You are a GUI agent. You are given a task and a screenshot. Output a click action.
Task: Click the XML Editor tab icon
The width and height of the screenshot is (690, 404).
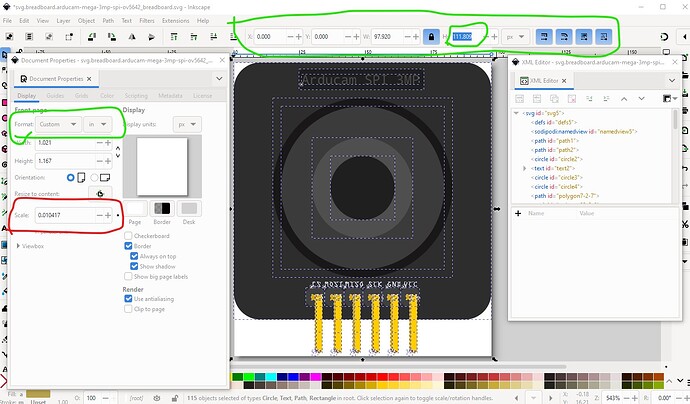click(523, 78)
